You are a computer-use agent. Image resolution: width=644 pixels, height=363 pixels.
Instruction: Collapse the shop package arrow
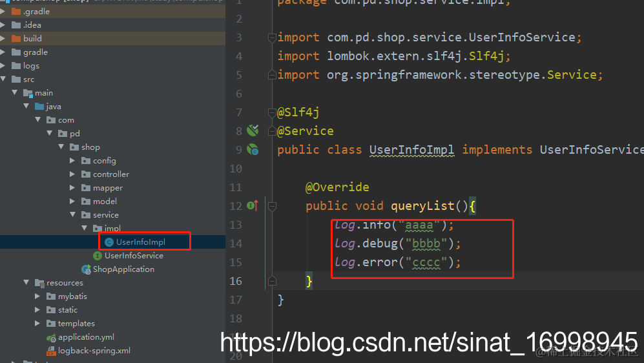(61, 147)
